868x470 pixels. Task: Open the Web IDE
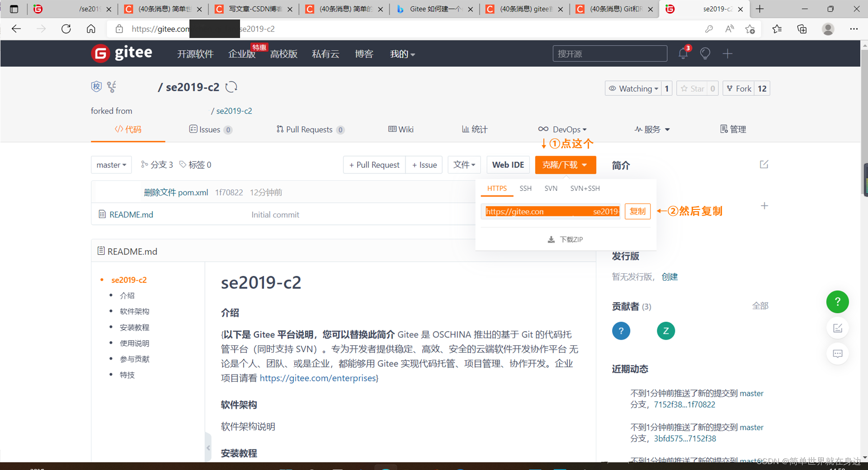tap(508, 165)
